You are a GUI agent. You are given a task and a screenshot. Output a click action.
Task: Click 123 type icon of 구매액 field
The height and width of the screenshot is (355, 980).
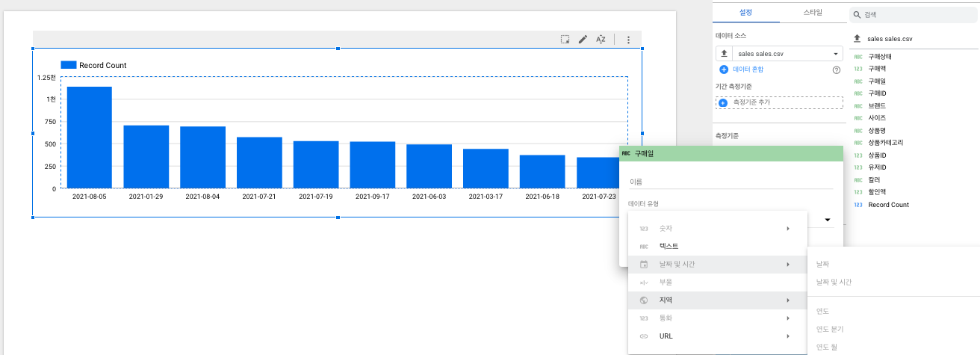click(x=857, y=69)
